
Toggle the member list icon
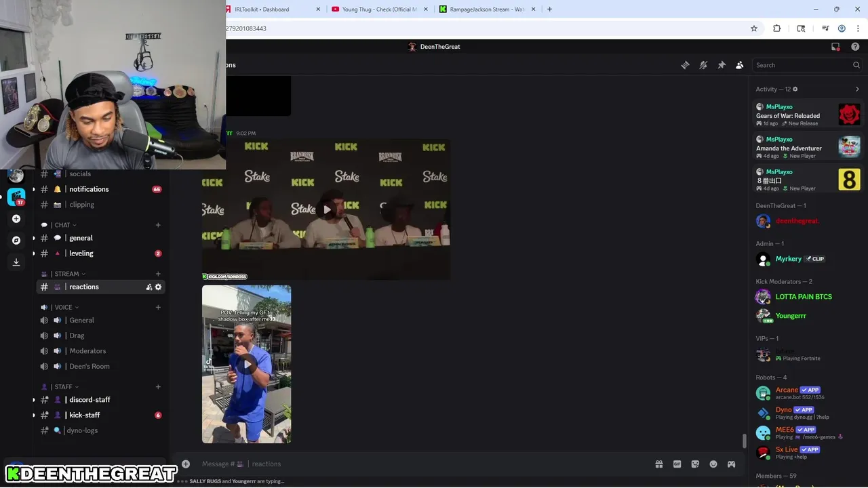point(739,65)
